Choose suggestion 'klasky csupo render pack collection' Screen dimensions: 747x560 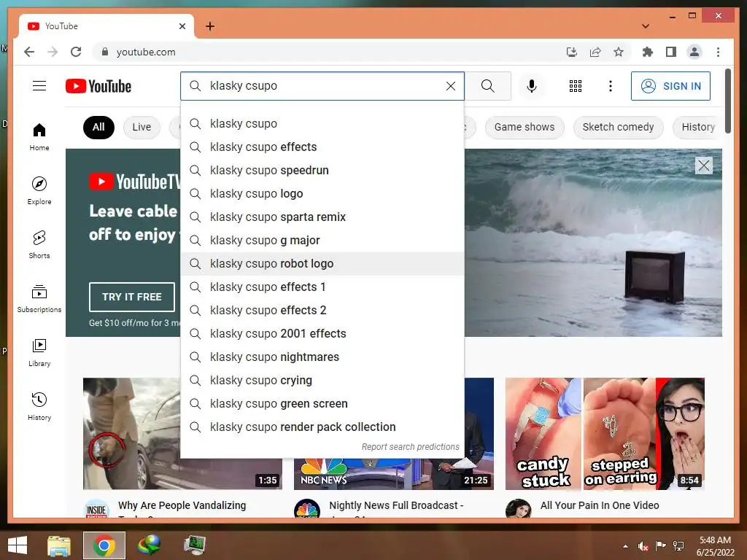coord(322,427)
